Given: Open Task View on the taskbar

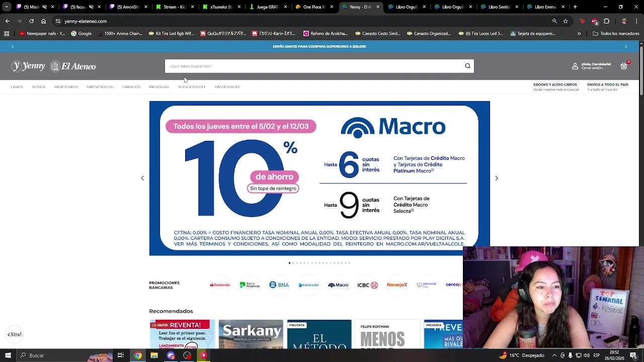Looking at the screenshot, I should [x=121, y=355].
